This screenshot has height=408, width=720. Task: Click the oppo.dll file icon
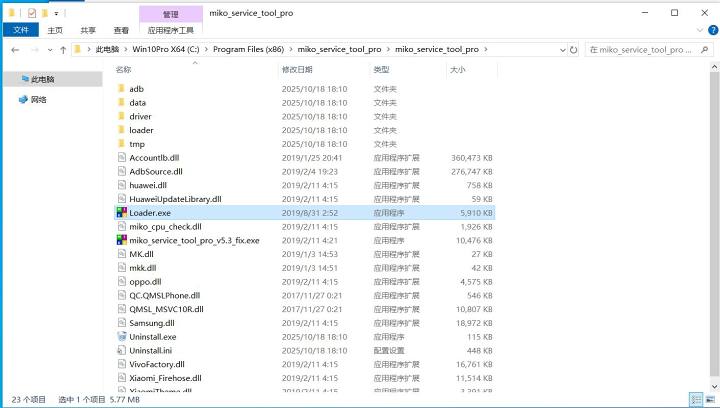point(122,281)
